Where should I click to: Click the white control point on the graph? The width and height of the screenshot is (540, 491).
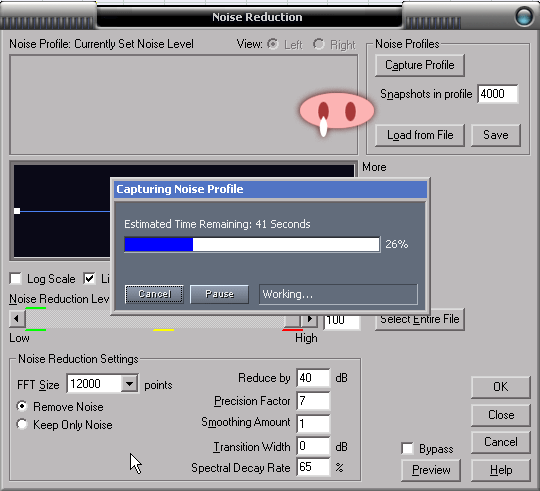pos(17,211)
